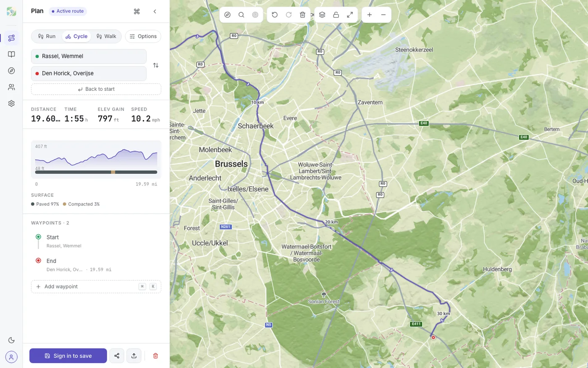Click the Brussels label on the map

click(231, 164)
